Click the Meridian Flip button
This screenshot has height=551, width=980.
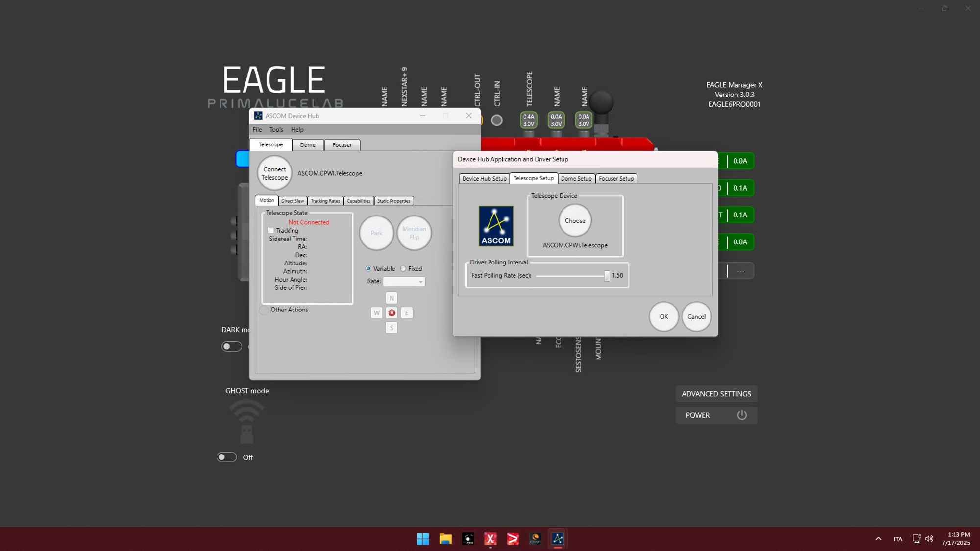(414, 233)
